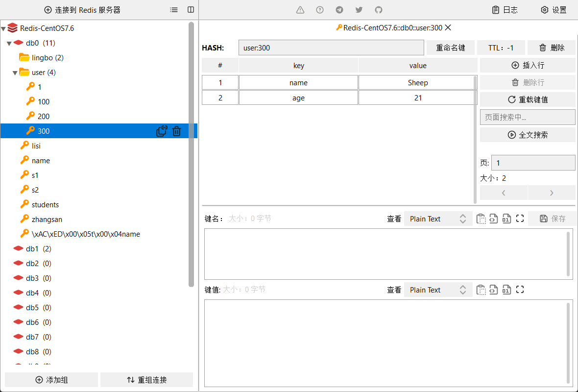
Task: Focus the 页面搜索中 search field
Action: [528, 117]
